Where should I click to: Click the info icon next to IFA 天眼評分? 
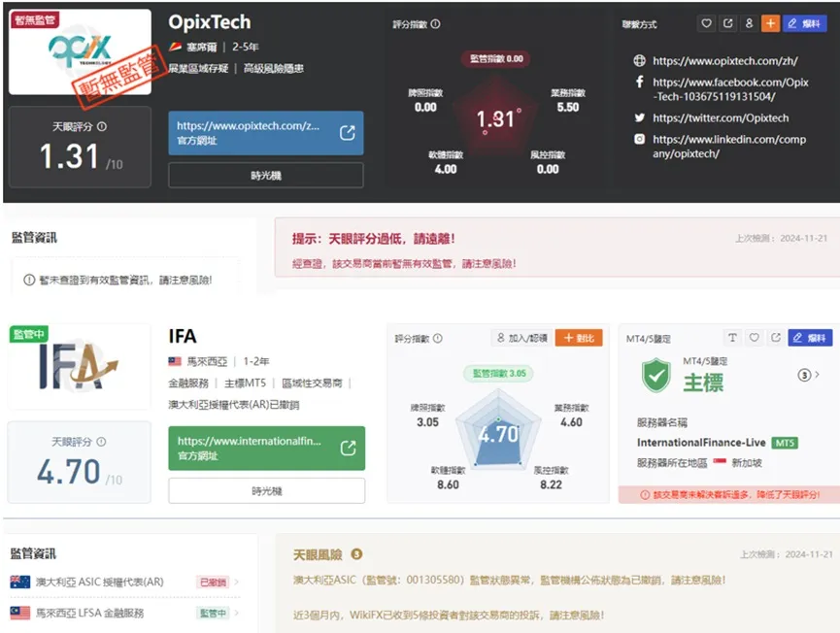click(x=101, y=442)
